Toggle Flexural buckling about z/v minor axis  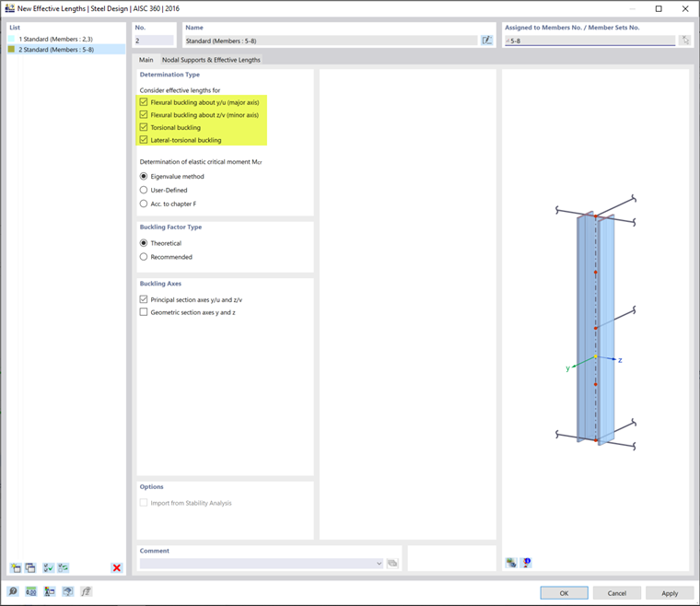pyautogui.click(x=144, y=115)
